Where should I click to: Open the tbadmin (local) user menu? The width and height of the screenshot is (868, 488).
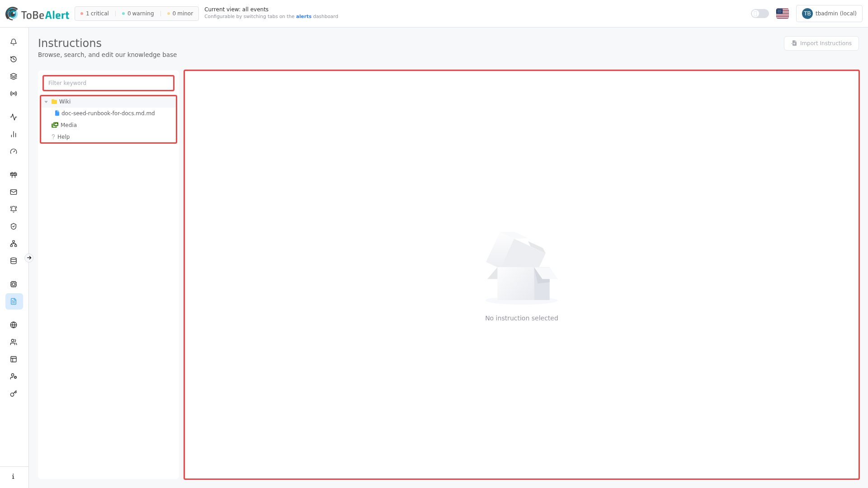click(x=829, y=14)
